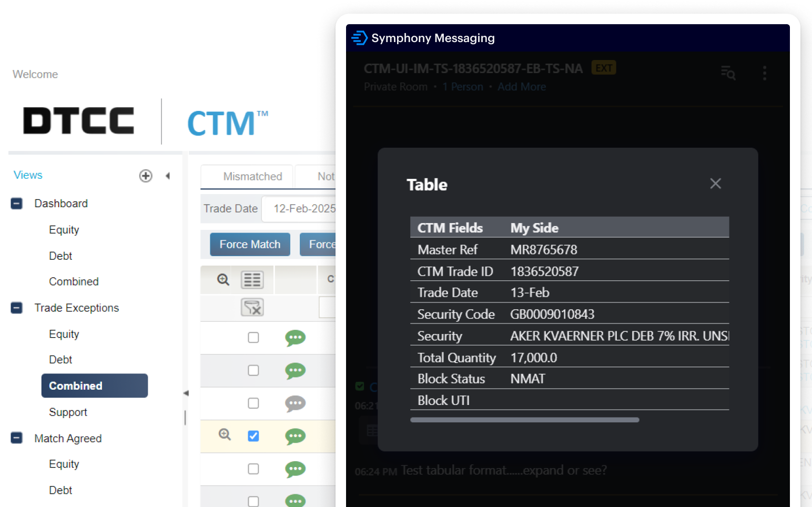
Task: Collapse the Dashboard tree section
Action: pos(17,204)
